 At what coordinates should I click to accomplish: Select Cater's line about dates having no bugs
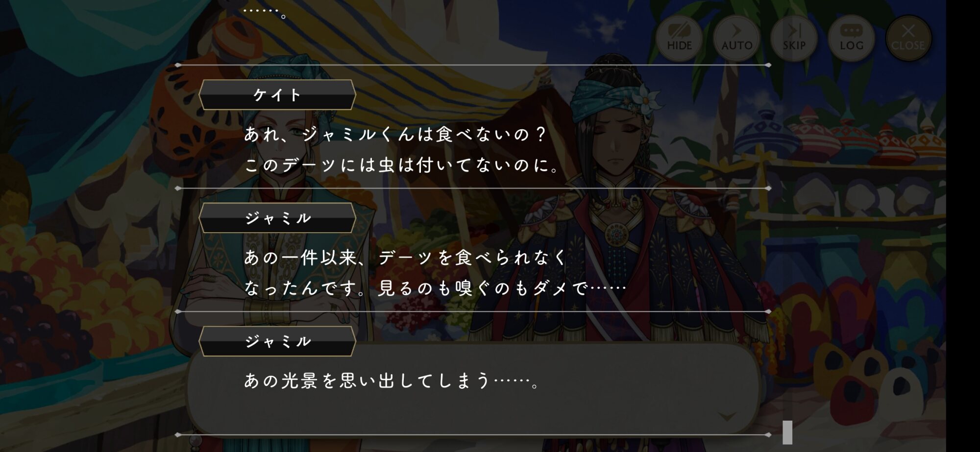coord(402,150)
